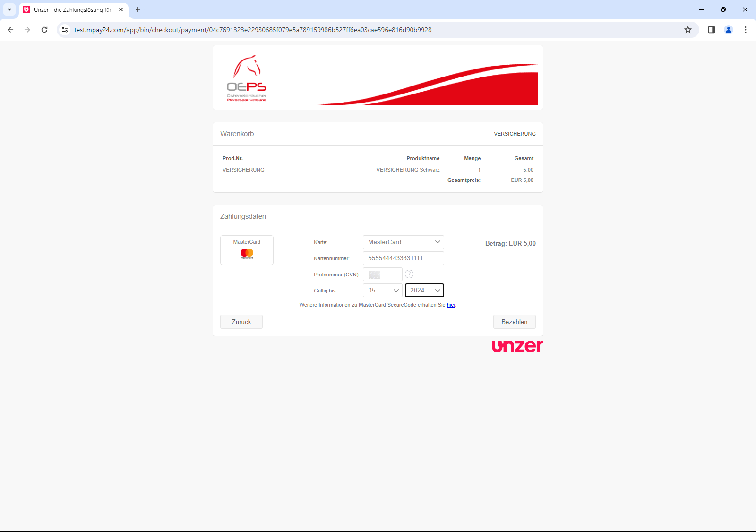Click the 'Gesamtpreis:' label
This screenshot has width=756, height=532.
pyautogui.click(x=464, y=180)
